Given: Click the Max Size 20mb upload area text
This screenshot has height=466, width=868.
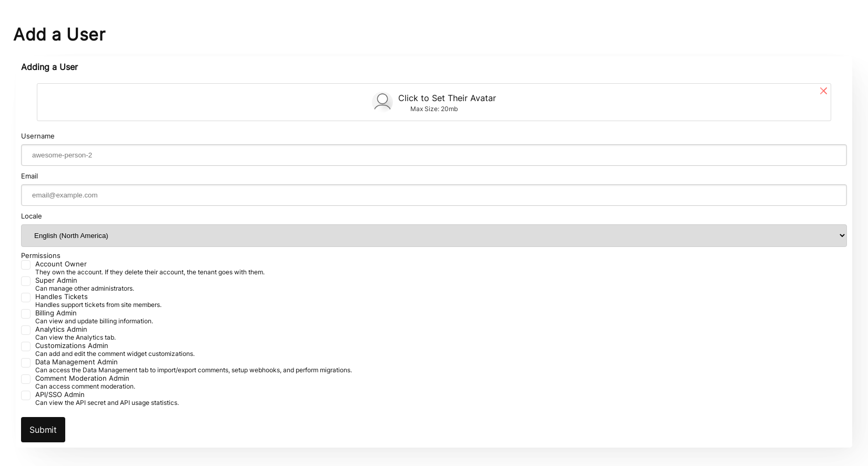Looking at the screenshot, I should 434,109.
